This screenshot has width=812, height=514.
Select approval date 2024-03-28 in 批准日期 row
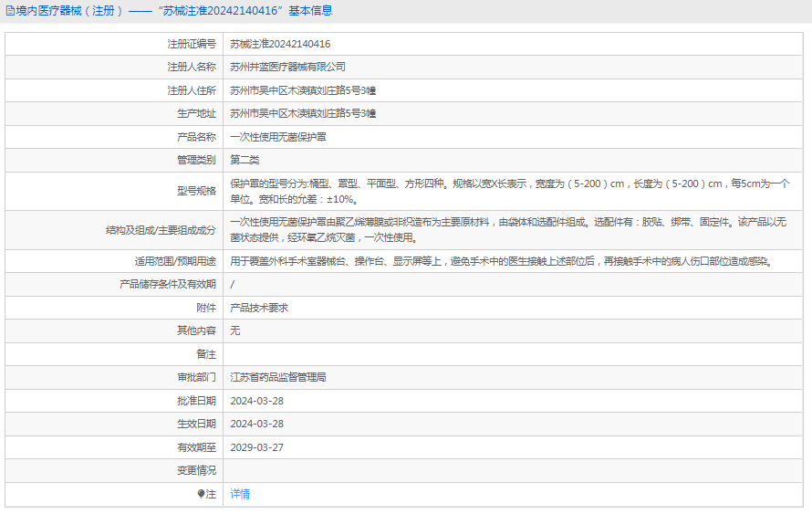pyautogui.click(x=257, y=401)
